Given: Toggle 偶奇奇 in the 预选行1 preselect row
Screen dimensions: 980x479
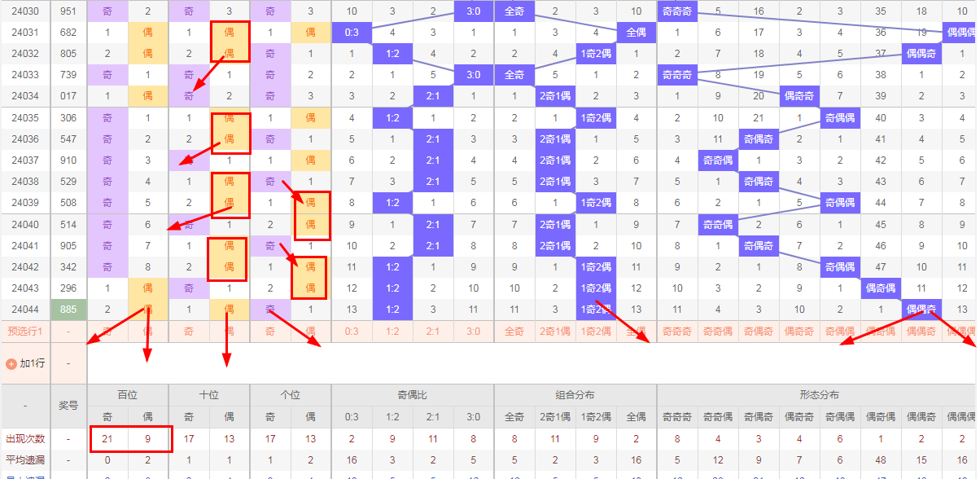Looking at the screenshot, I should point(799,332).
